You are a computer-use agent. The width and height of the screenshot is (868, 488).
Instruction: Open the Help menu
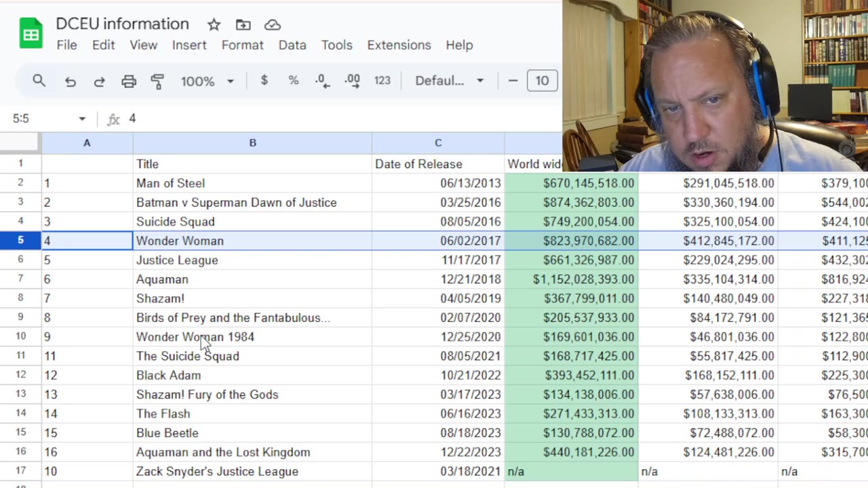click(459, 45)
